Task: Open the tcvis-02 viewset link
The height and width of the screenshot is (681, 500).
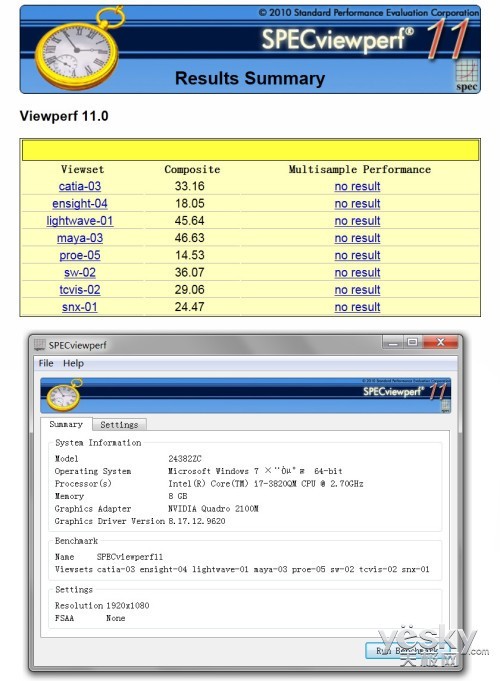Action: pyautogui.click(x=80, y=290)
